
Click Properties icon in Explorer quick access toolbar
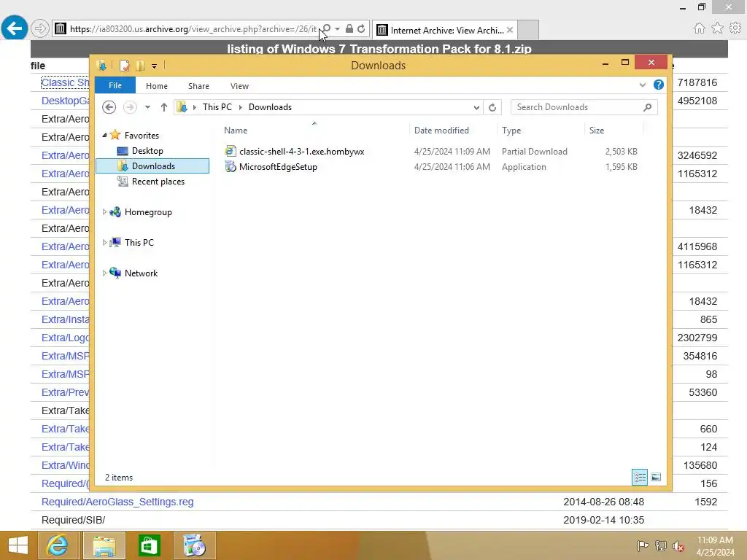point(124,66)
